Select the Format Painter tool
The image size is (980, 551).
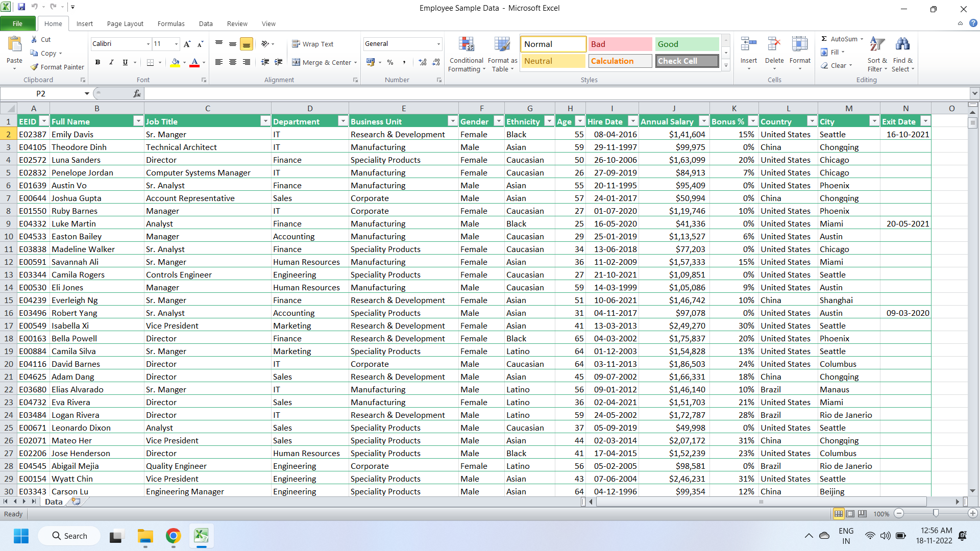tap(57, 67)
